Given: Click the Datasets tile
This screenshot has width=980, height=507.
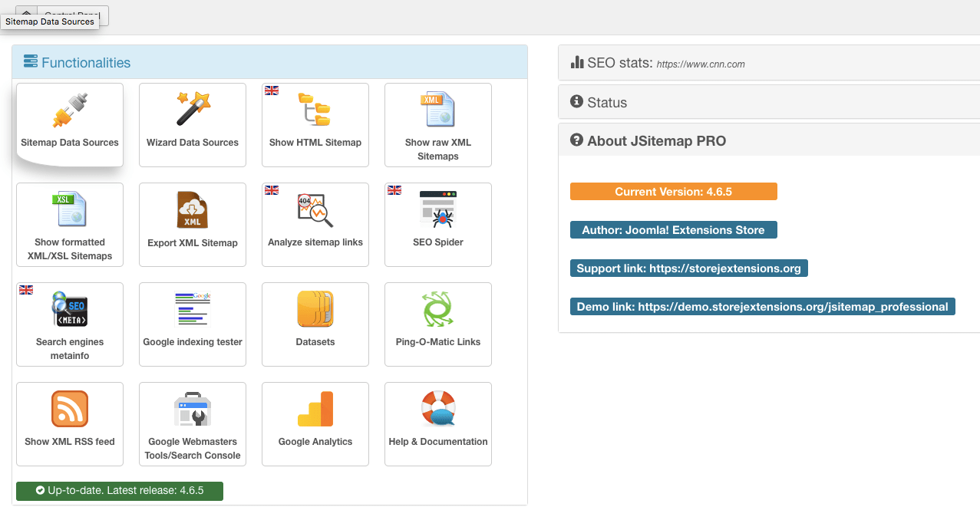Looking at the screenshot, I should [315, 324].
